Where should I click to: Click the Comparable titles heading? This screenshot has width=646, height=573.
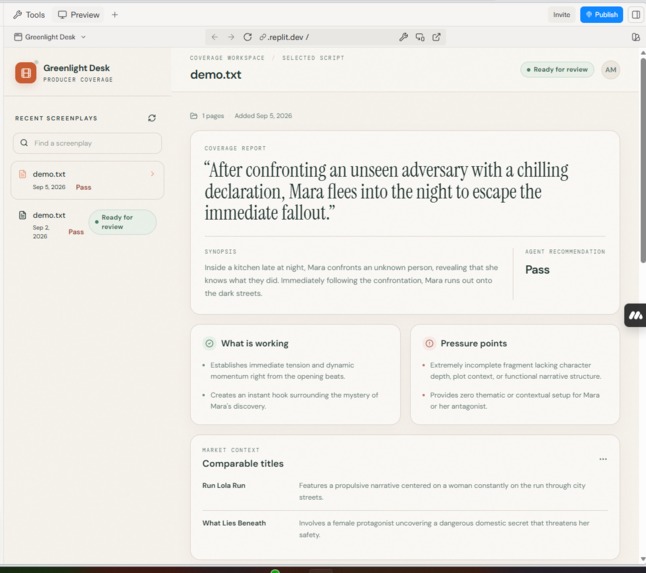click(x=243, y=463)
